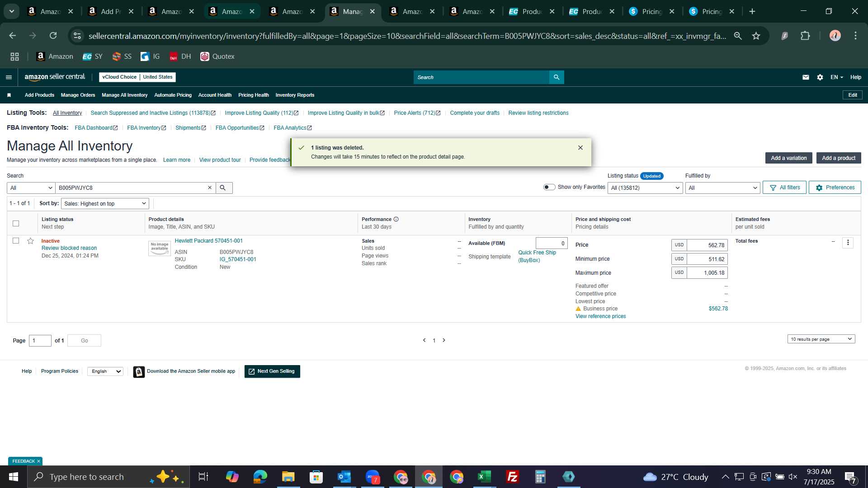The image size is (868, 488).
Task: Click the Price input showing 562.78
Action: tap(707, 245)
